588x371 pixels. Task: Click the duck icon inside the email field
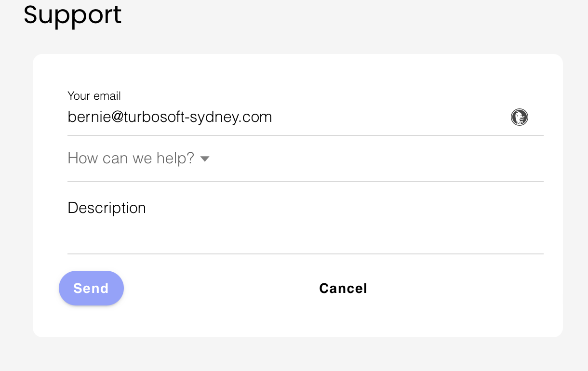tap(519, 117)
